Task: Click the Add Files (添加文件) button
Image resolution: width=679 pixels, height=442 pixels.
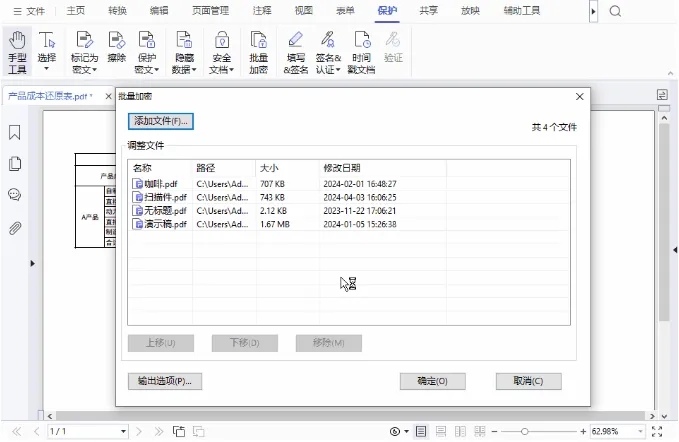Action: [x=160, y=121]
